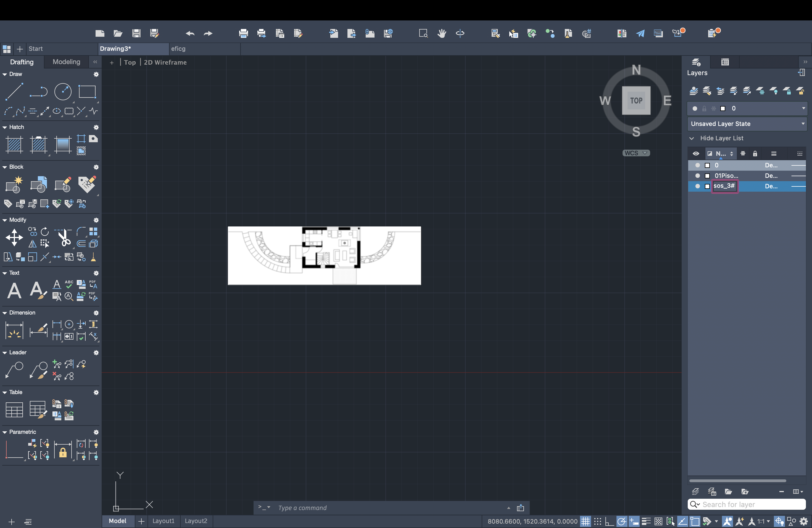Switch to Layout1 tab

[163, 521]
